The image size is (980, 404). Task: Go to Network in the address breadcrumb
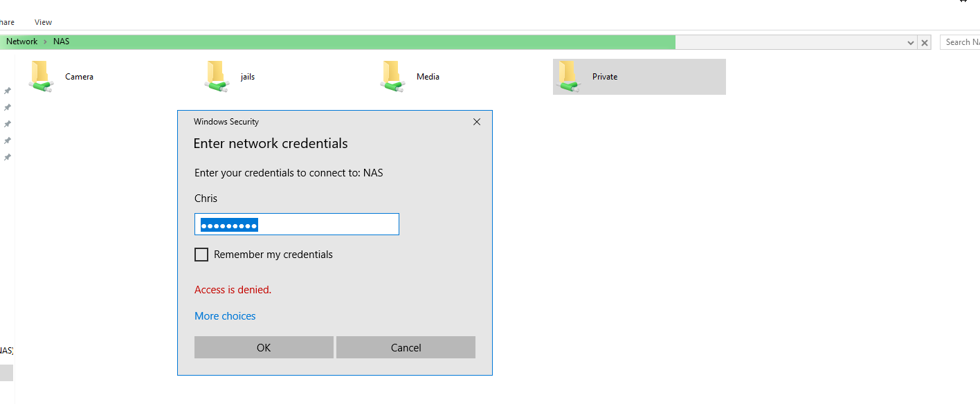(22, 42)
